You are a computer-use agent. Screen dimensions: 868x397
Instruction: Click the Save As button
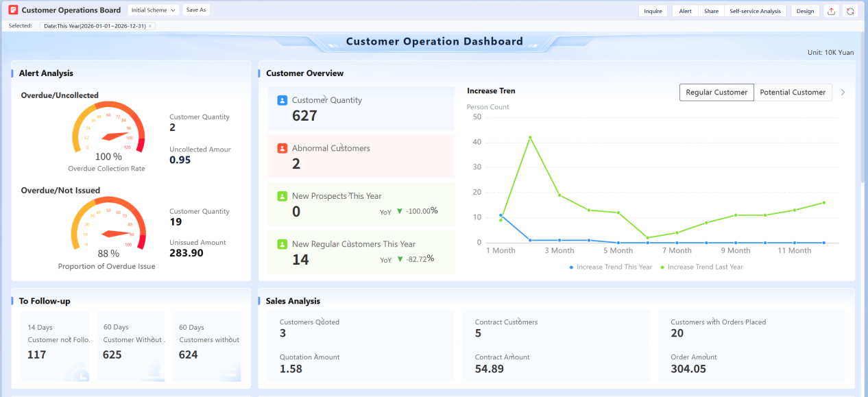196,10
